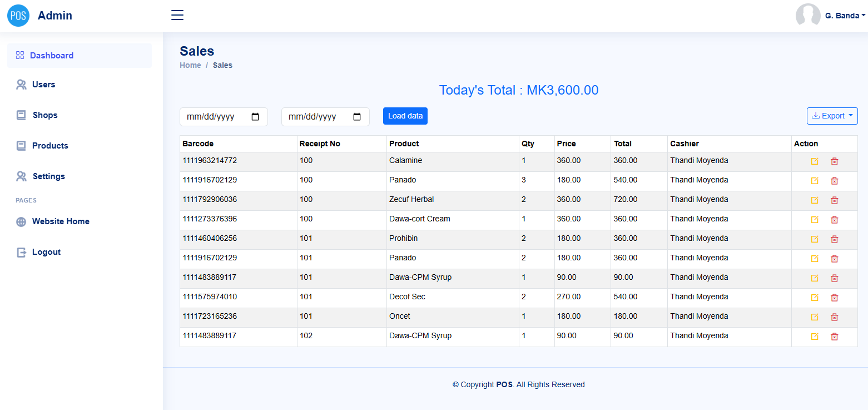Screen dimensions: 868x410
Task: Toggle the sidebar hamburger menu
Action: [177, 15]
